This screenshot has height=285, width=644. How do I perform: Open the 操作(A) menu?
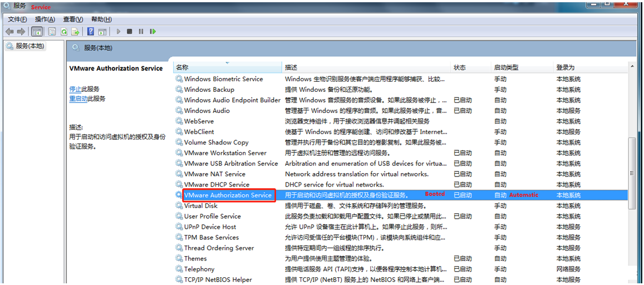(45, 19)
